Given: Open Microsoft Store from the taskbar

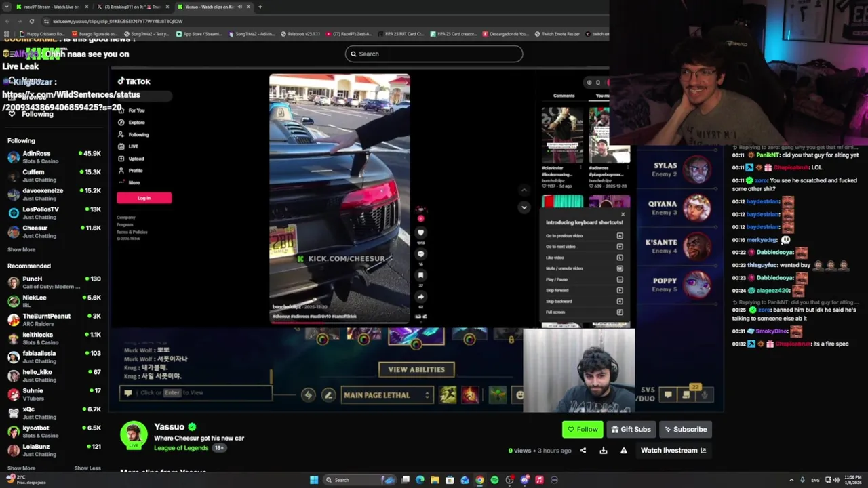Looking at the screenshot, I should [x=450, y=480].
